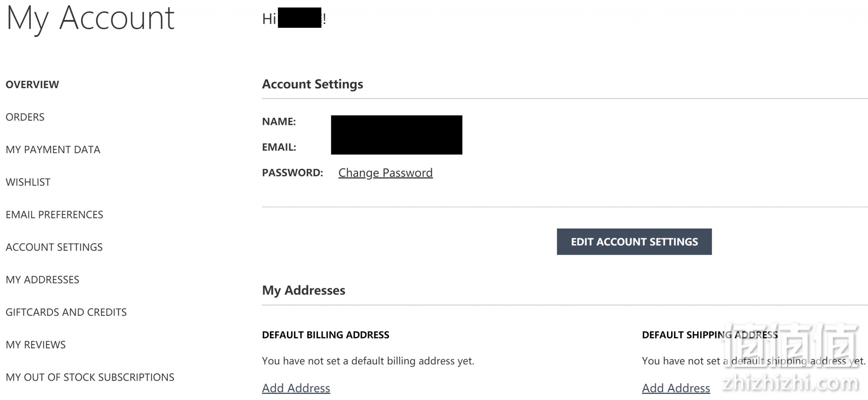Click the large My Account page title
Screen dimensions: 868x400
point(90,19)
